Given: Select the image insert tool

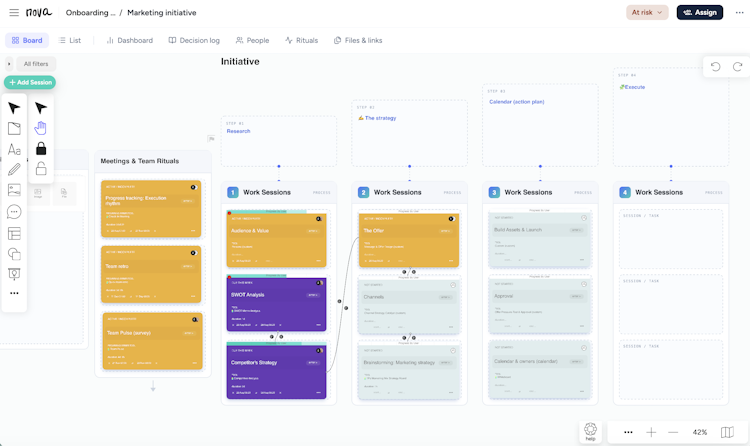Looking at the screenshot, I should coord(14,190).
